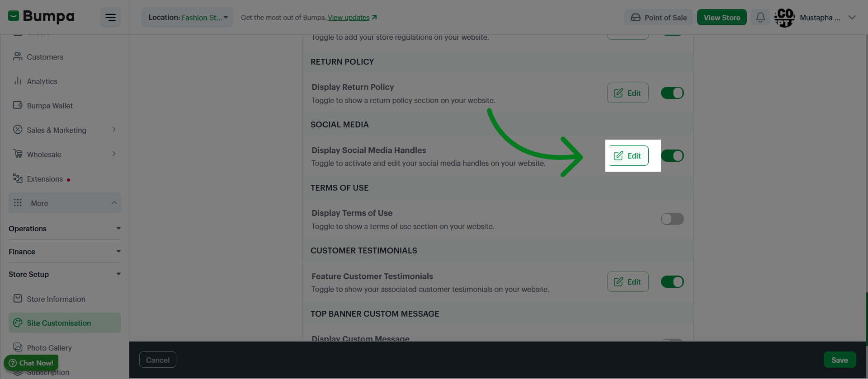Open the Location Fashion St... dropdown
The image size is (868, 379).
point(187,18)
